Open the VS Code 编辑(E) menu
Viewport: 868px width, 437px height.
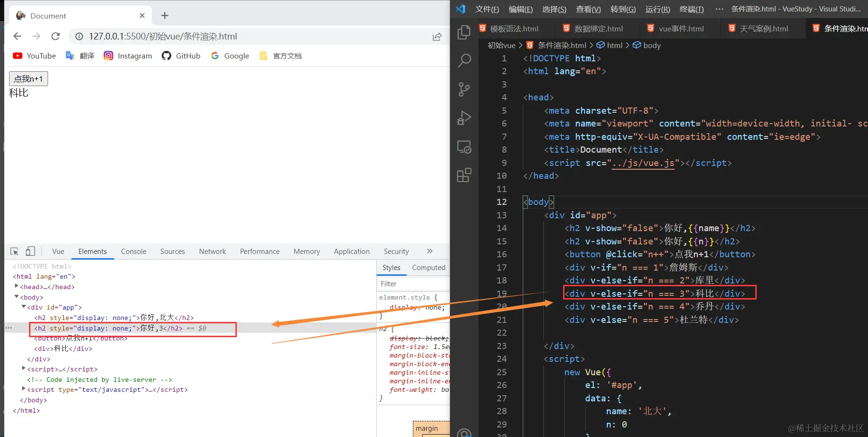[521, 9]
